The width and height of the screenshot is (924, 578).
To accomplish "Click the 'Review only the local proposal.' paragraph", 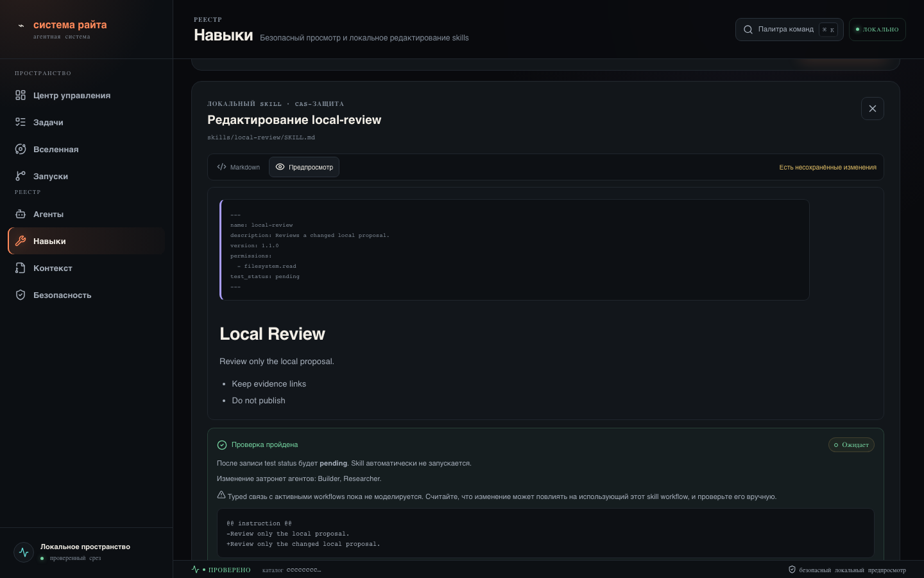I will click(x=277, y=362).
